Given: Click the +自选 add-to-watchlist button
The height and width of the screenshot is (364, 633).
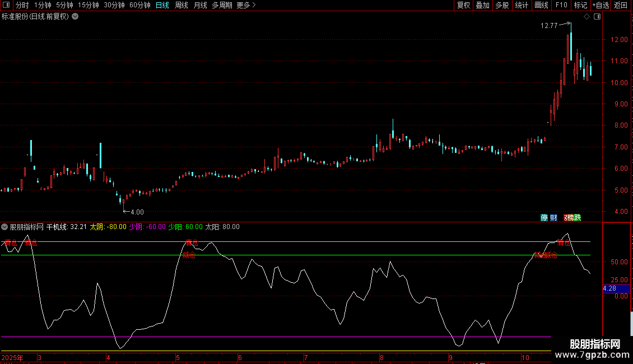Looking at the screenshot, I should coord(600,5).
